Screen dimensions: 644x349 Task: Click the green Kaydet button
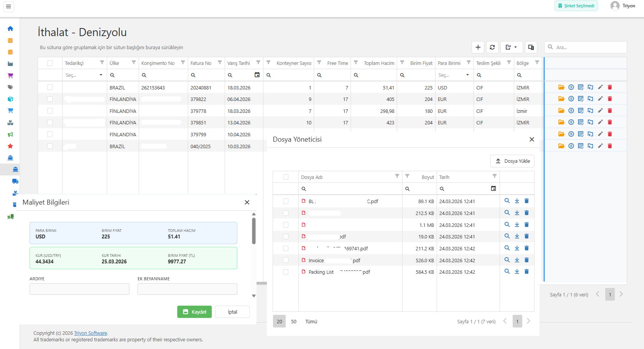194,312
